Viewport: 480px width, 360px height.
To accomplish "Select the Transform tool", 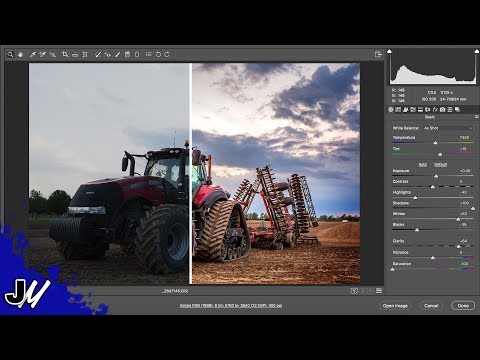I will click(x=85, y=54).
